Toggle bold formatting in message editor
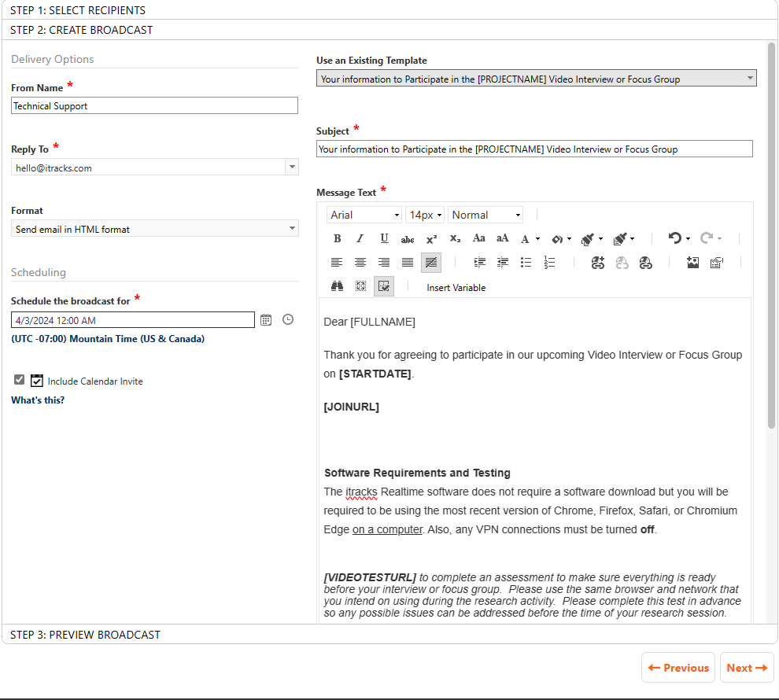This screenshot has width=779, height=700. click(x=338, y=239)
